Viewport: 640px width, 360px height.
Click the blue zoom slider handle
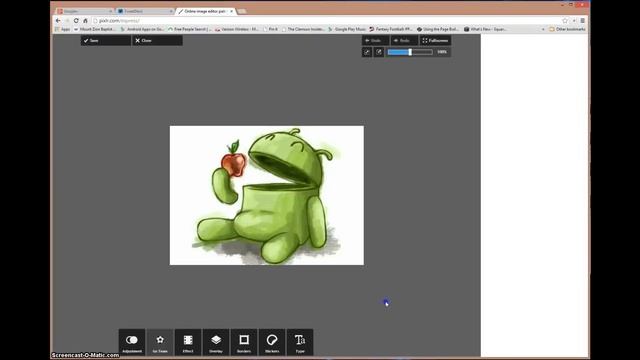410,52
